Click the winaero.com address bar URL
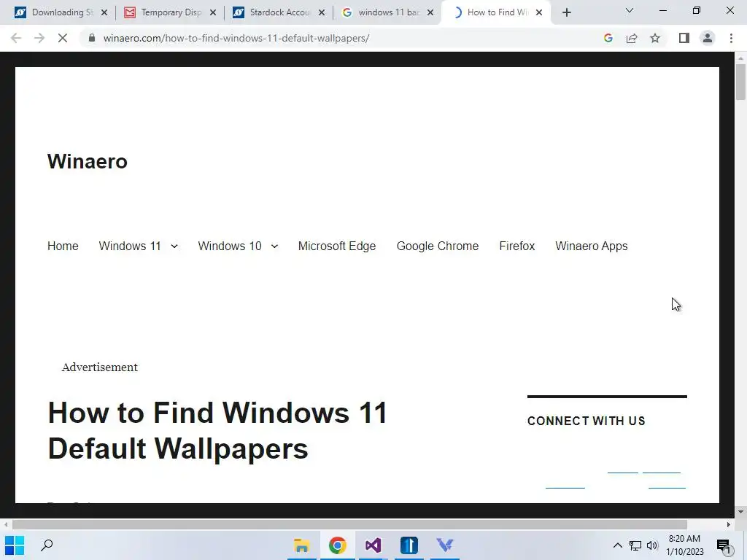The image size is (747, 560). click(x=236, y=38)
